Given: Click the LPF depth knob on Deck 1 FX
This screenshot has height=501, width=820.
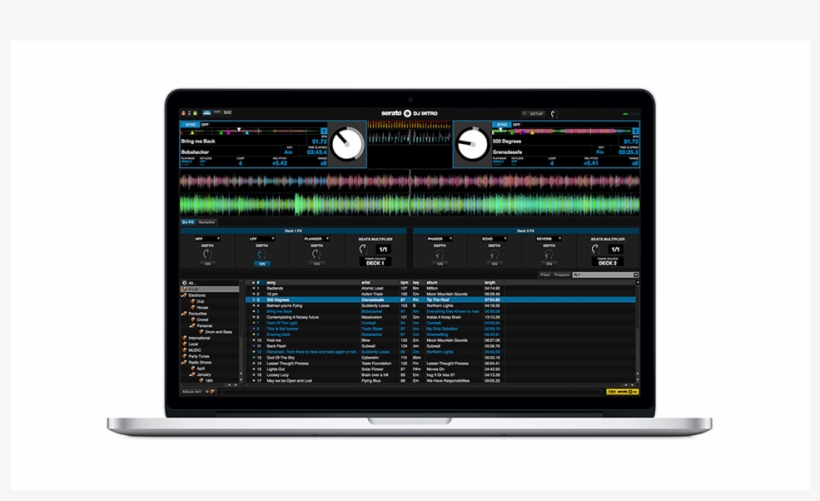Looking at the screenshot, I should (262, 254).
